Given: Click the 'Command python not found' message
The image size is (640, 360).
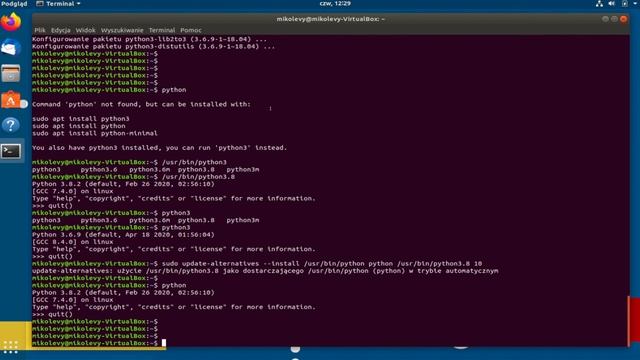Looking at the screenshot, I should tap(141, 104).
